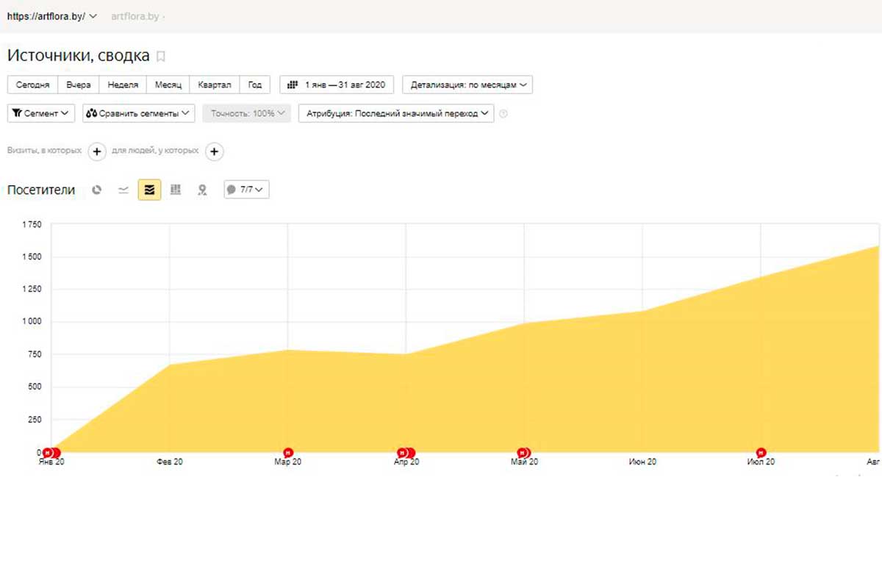The height and width of the screenshot is (588, 882).
Task: Select the 'Неделя' period tab
Action: [123, 85]
